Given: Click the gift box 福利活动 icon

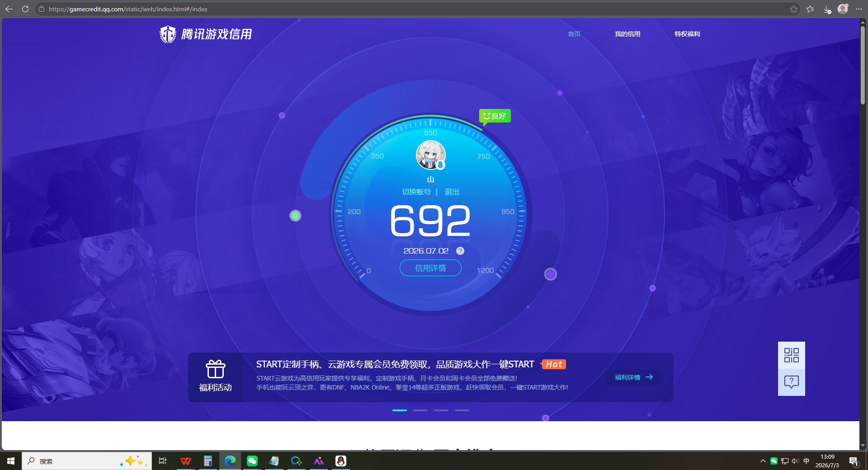Looking at the screenshot, I should coord(216,369).
